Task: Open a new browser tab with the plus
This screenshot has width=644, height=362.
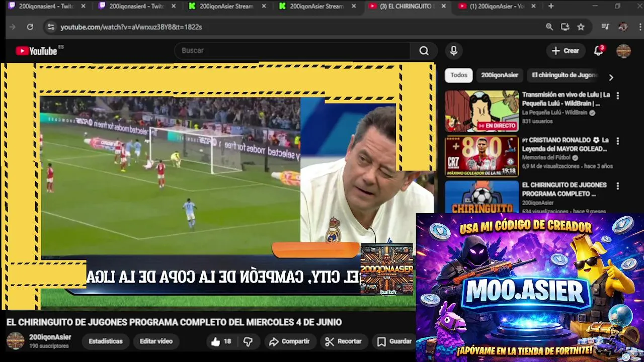Action: 551,6
